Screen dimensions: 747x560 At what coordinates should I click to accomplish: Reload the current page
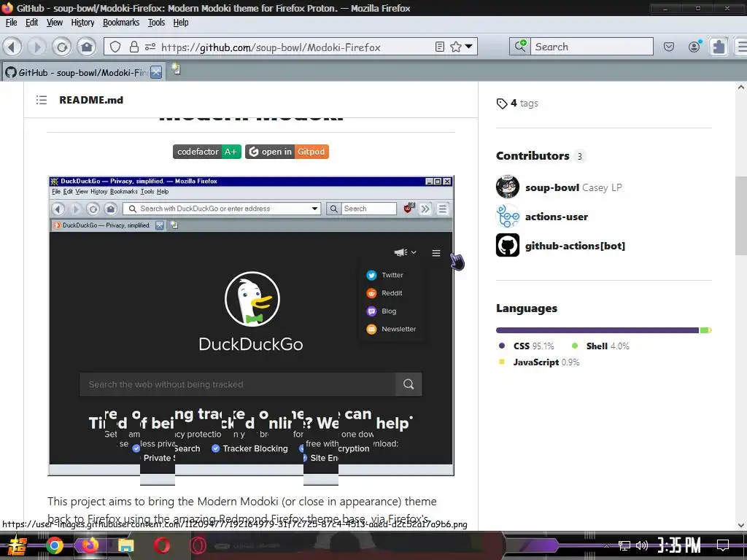tap(61, 47)
